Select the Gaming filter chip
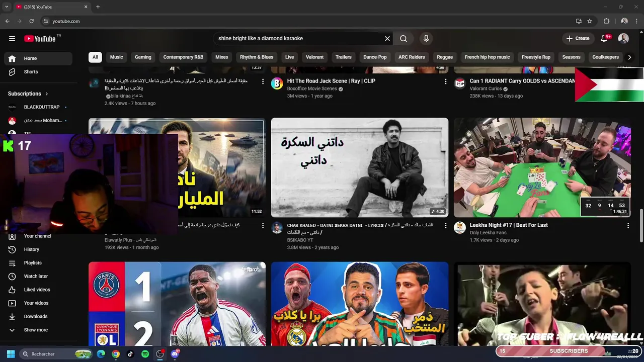 143,57
